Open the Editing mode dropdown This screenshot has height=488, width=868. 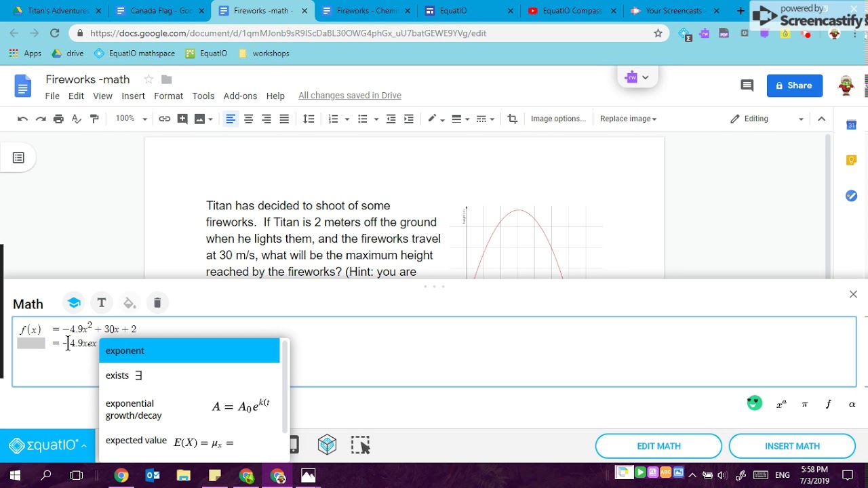pos(766,119)
